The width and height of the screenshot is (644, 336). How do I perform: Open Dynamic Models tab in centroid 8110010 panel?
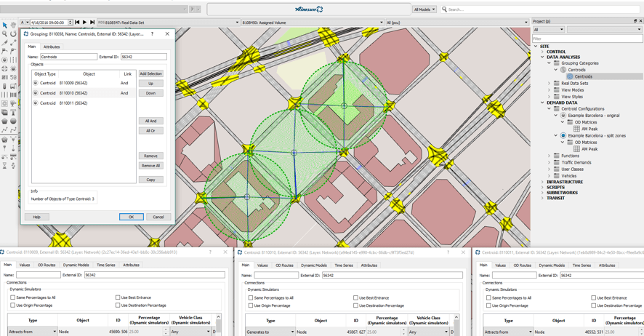314,265
